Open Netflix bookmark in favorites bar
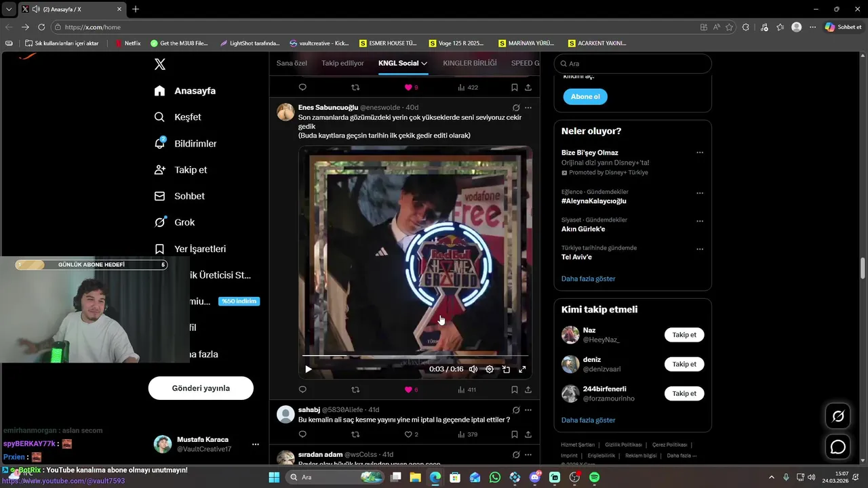The image size is (868, 488). (127, 43)
